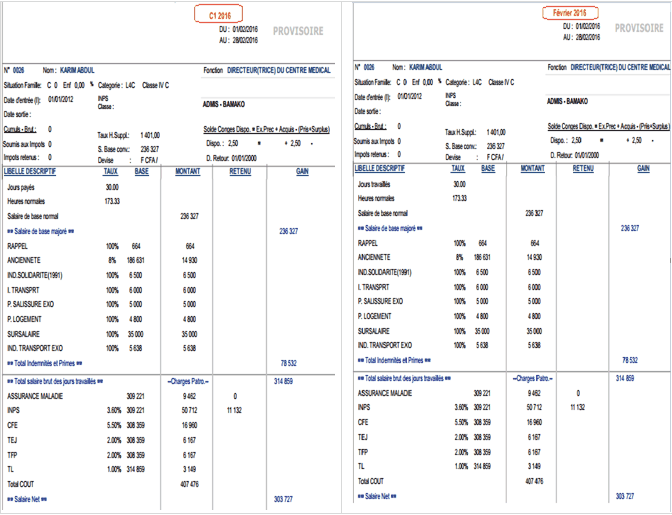Select name KARIM ABDUL on C1 2016 payslip
This screenshot has width=672, height=515.
tap(77, 70)
